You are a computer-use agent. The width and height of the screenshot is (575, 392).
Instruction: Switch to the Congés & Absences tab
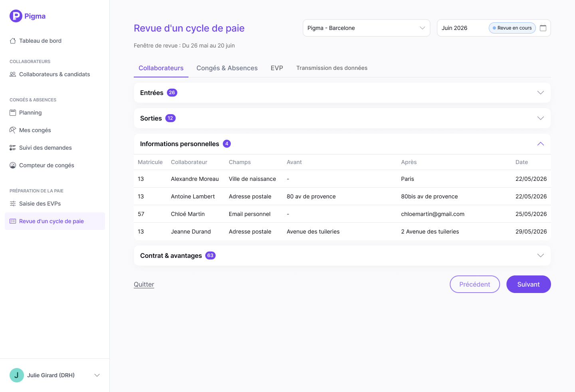click(227, 68)
